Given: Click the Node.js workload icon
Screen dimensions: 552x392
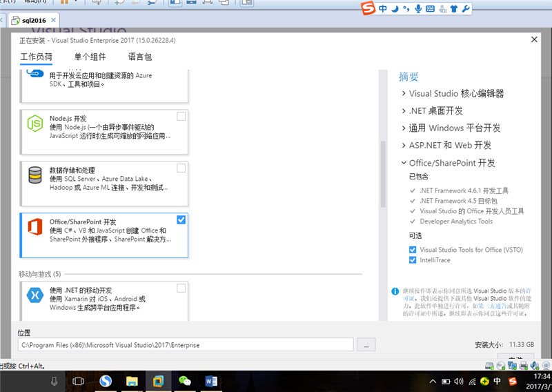Looking at the screenshot, I should [35, 124].
